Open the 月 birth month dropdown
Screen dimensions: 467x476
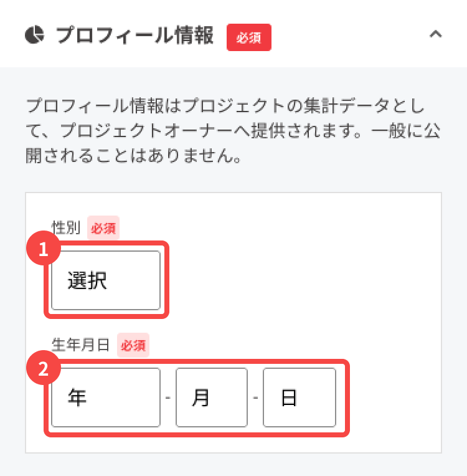[212, 397]
